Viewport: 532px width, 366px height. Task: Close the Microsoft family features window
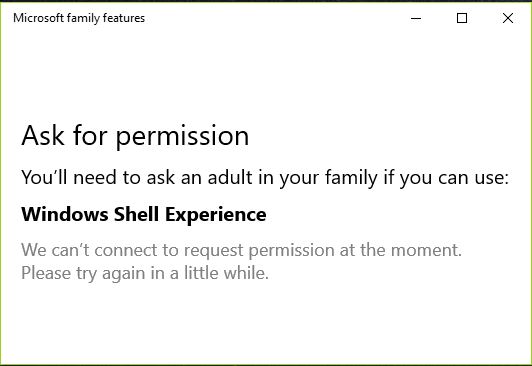coord(508,18)
